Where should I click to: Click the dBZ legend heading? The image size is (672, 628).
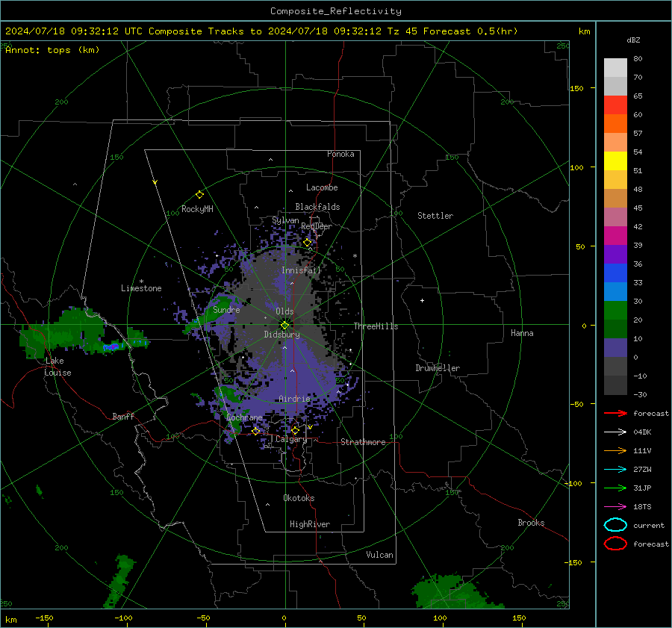click(633, 40)
